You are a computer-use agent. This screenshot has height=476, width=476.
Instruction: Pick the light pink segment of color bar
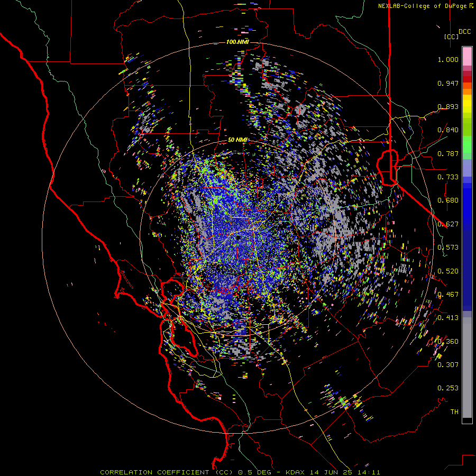point(467,56)
